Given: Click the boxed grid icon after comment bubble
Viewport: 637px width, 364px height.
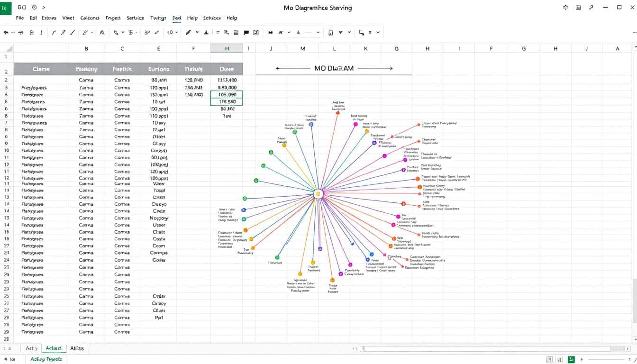Looking at the screenshot, I should point(256,33).
